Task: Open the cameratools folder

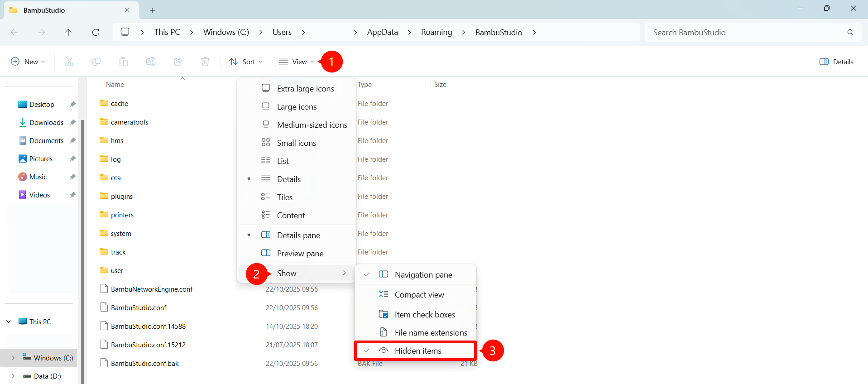Action: point(129,122)
